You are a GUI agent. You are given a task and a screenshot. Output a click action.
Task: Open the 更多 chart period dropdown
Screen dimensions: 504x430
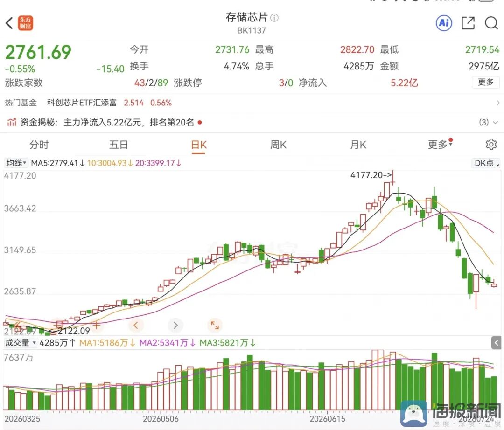440,145
